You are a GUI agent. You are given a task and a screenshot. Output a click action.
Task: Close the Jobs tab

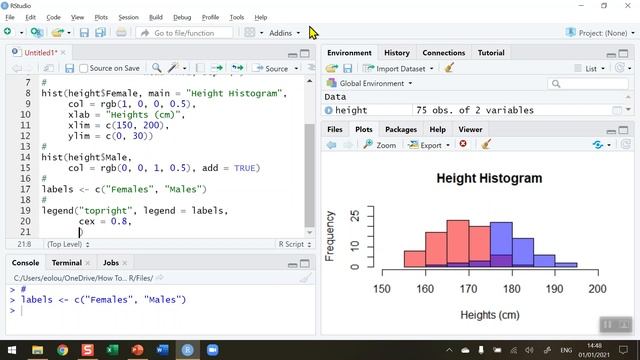pyautogui.click(x=124, y=263)
